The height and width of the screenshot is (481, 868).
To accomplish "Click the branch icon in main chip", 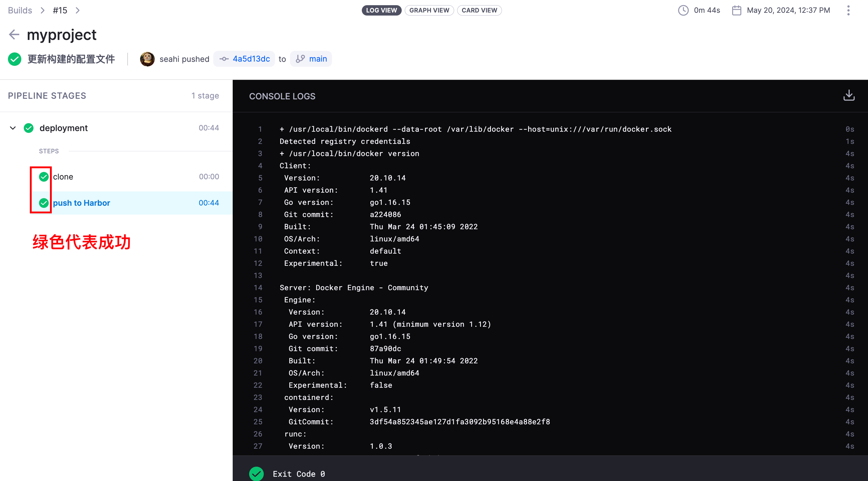I will click(x=300, y=59).
